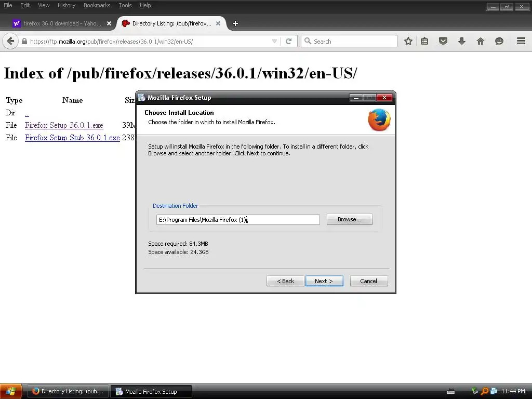Open the History menu
This screenshot has height=399, width=532.
coord(66,5)
